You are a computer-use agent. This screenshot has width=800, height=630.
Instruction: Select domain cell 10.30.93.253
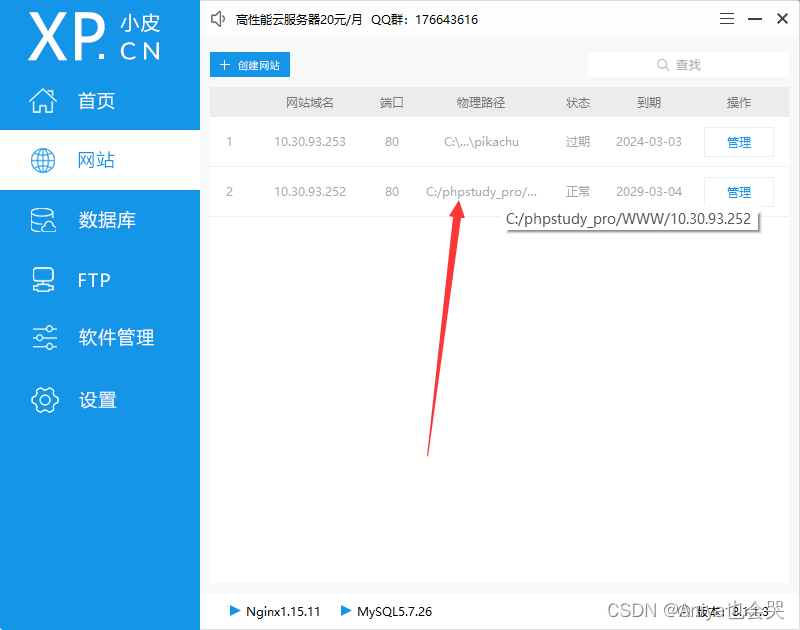click(x=310, y=141)
